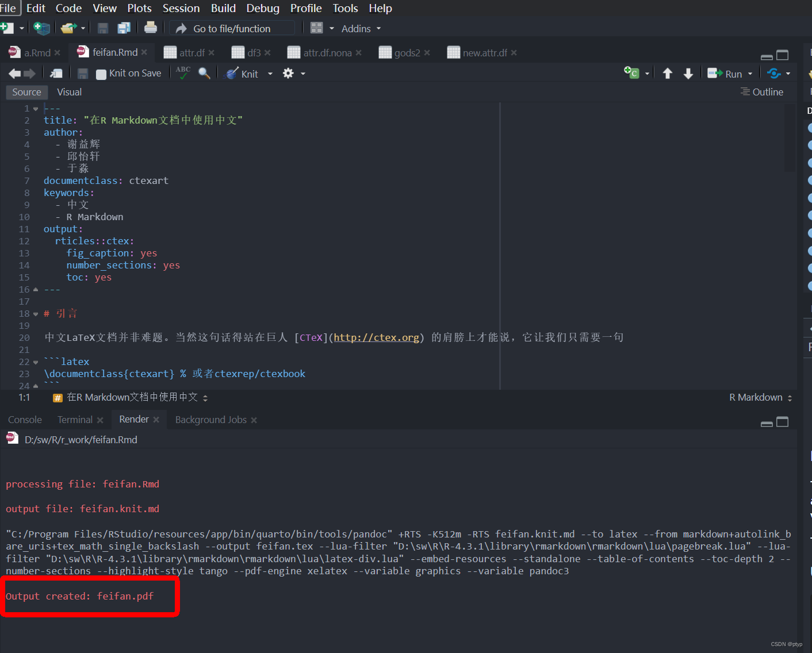This screenshot has height=653, width=812.
Task: Click the "documentclass: ctexart" line in the editor
Action: click(106, 180)
